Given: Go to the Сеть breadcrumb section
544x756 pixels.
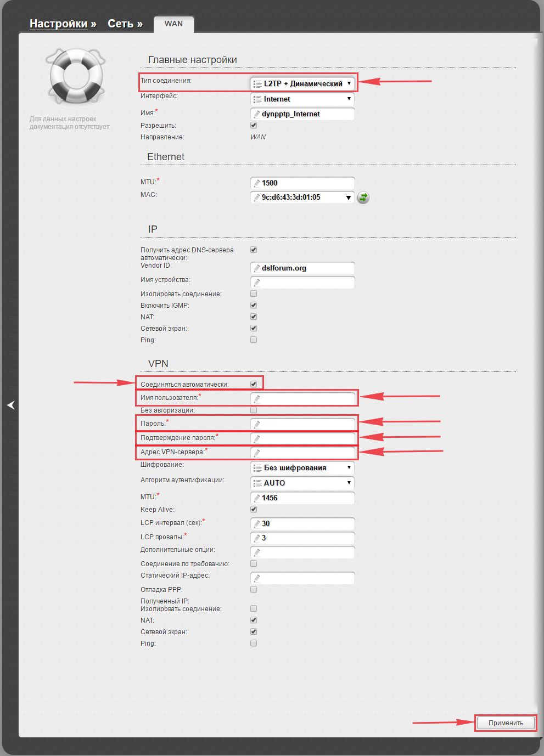Looking at the screenshot, I should [x=120, y=24].
